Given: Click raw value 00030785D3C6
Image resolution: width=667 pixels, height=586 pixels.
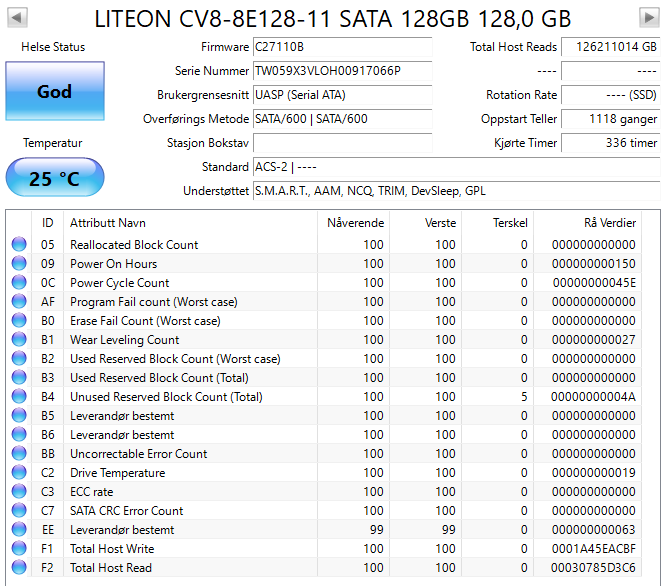Looking at the screenshot, I should pos(593,567).
